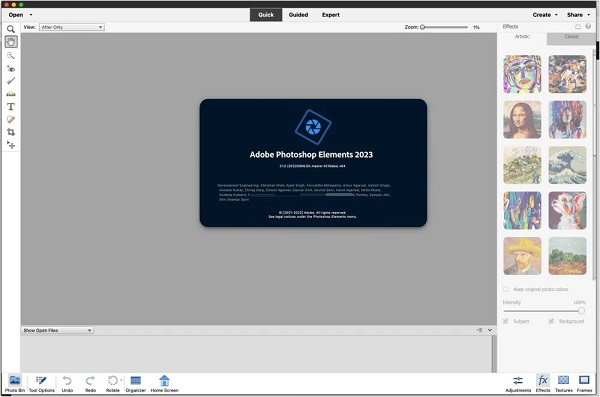Apply the village landscape sketch effect
The image size is (600, 397).
point(522,165)
